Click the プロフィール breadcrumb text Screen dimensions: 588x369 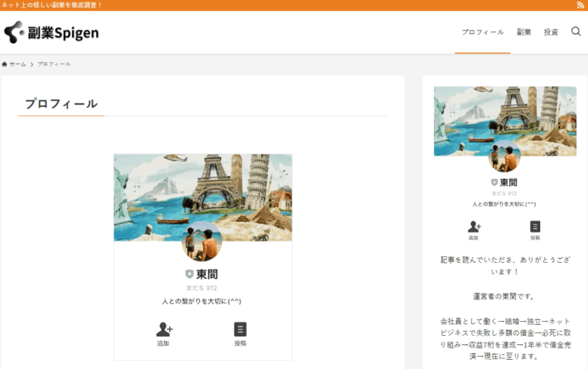coord(54,64)
